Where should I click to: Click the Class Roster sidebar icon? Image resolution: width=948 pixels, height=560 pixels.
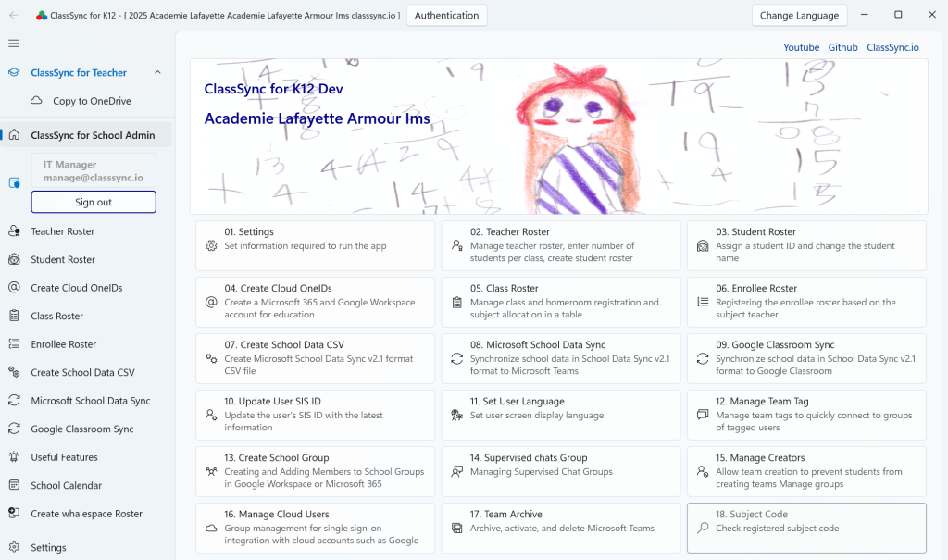[x=15, y=316]
